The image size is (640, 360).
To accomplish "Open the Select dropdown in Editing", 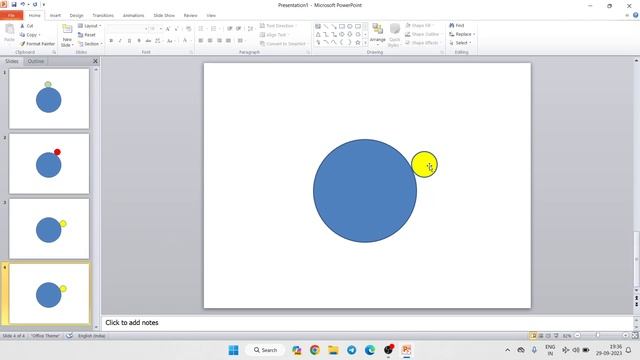I will click(x=460, y=43).
